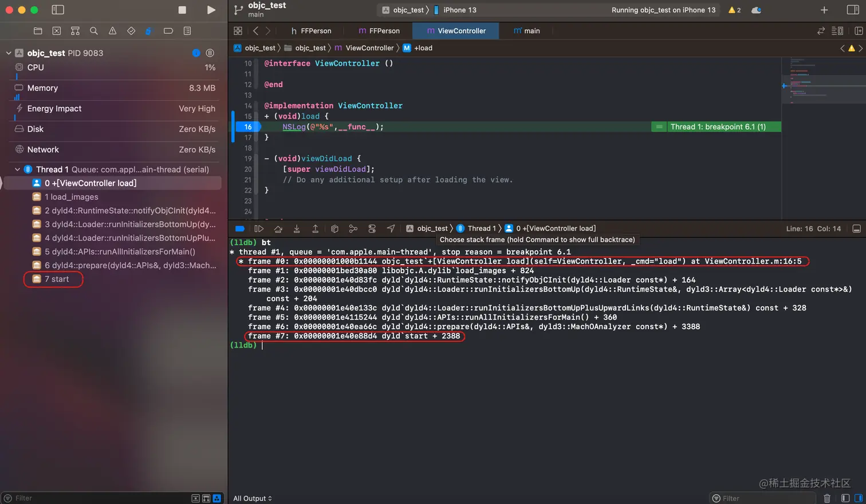Screen dimensions: 866x504
Task: Simulate location from debug bar
Action: tap(391, 229)
